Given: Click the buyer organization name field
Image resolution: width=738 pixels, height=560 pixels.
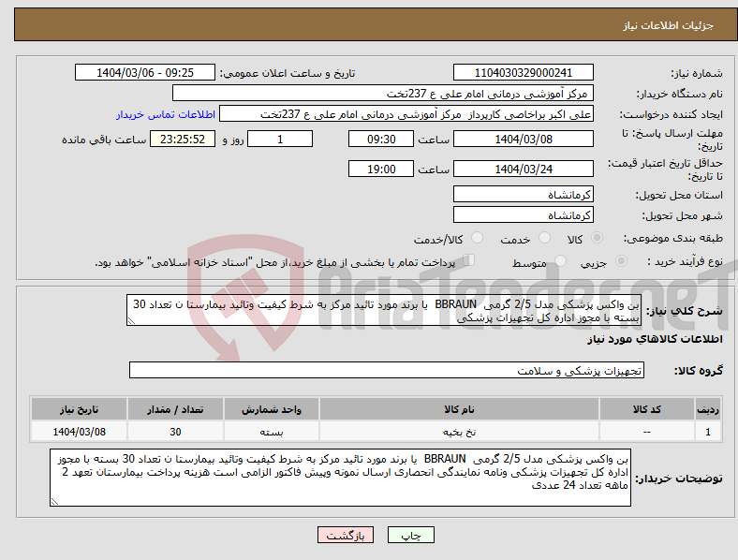Looking at the screenshot, I should (383, 93).
